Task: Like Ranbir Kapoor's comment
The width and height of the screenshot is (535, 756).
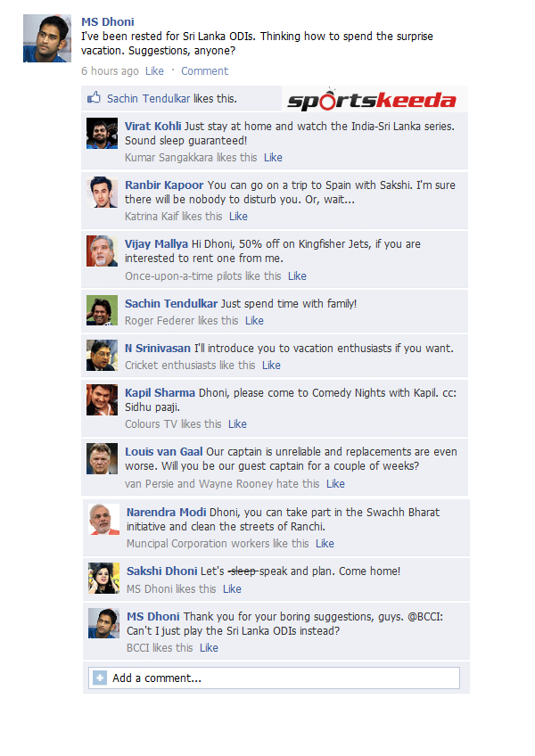Action: tap(238, 217)
